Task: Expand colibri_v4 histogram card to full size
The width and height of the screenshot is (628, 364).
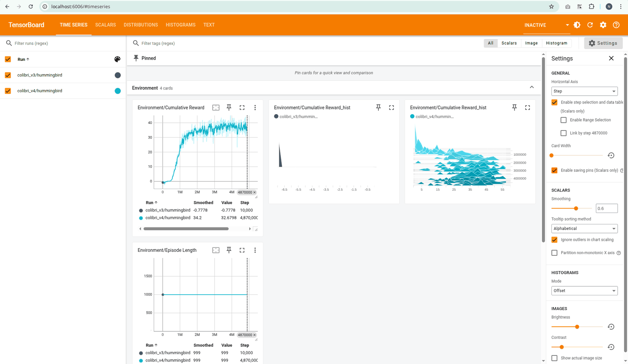Action: pos(528,107)
